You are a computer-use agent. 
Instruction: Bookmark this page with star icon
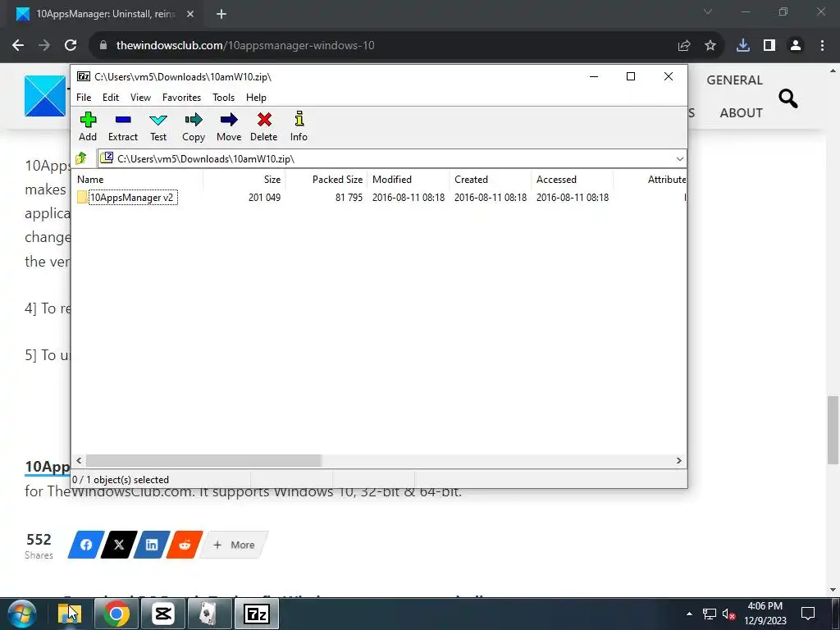(710, 46)
